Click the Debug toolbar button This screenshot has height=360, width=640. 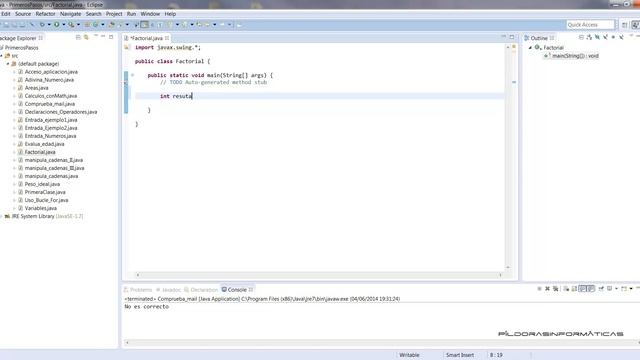42,24
